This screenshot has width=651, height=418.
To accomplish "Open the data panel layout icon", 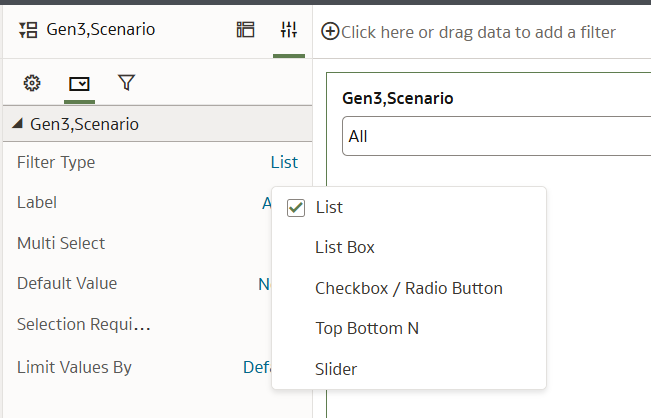I will pyautogui.click(x=245, y=30).
